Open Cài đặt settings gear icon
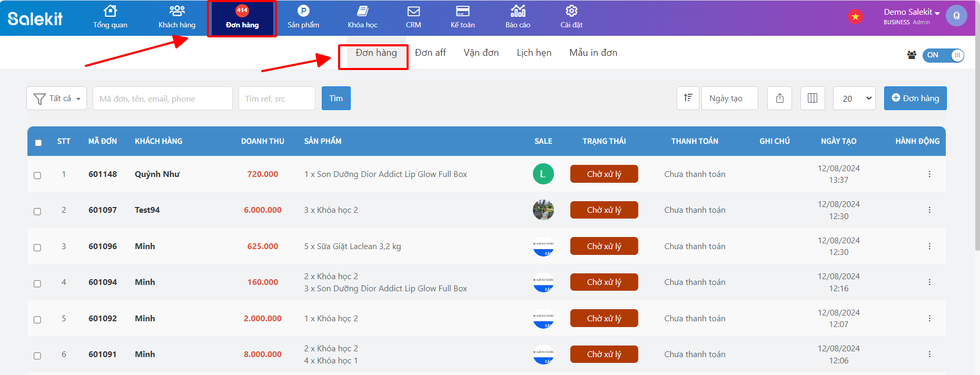Viewport: 980px width, 375px height. click(x=571, y=12)
